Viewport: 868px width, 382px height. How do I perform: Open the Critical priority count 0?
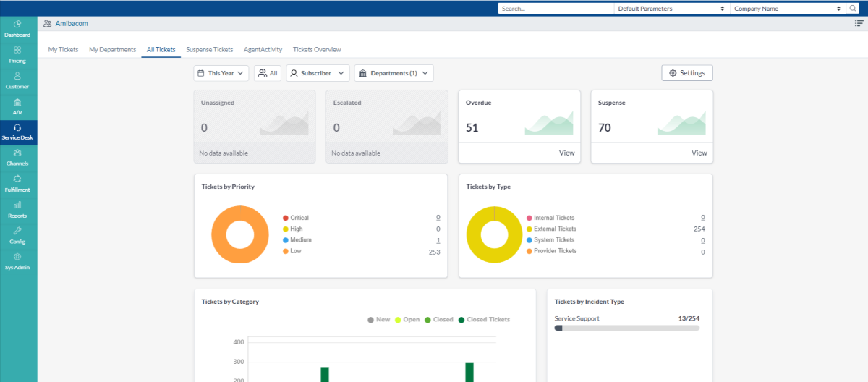438,217
